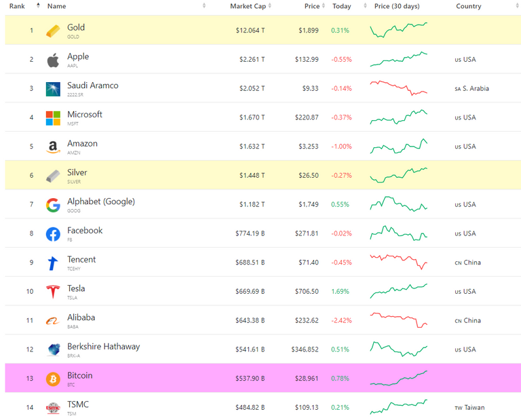Open the Alphabet (Google) company link
Screen dimensions: 521x420
[x=101, y=202]
